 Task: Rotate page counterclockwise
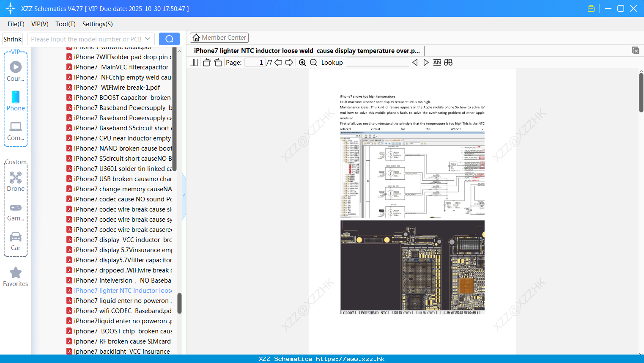click(206, 62)
